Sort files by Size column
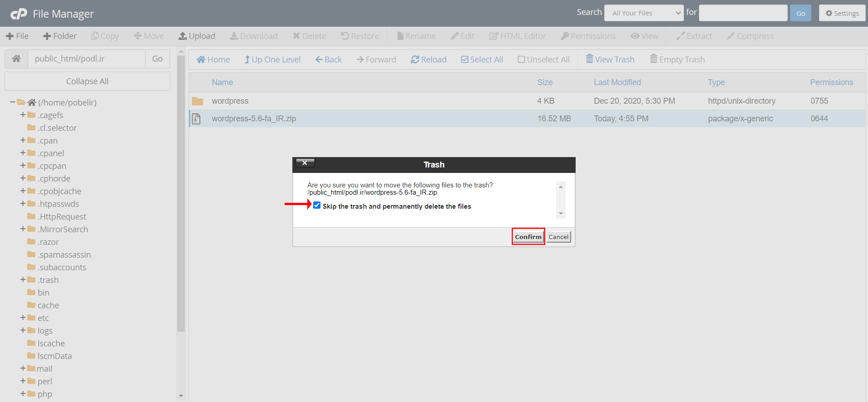Screen dimensions: 868x402 click(x=545, y=82)
